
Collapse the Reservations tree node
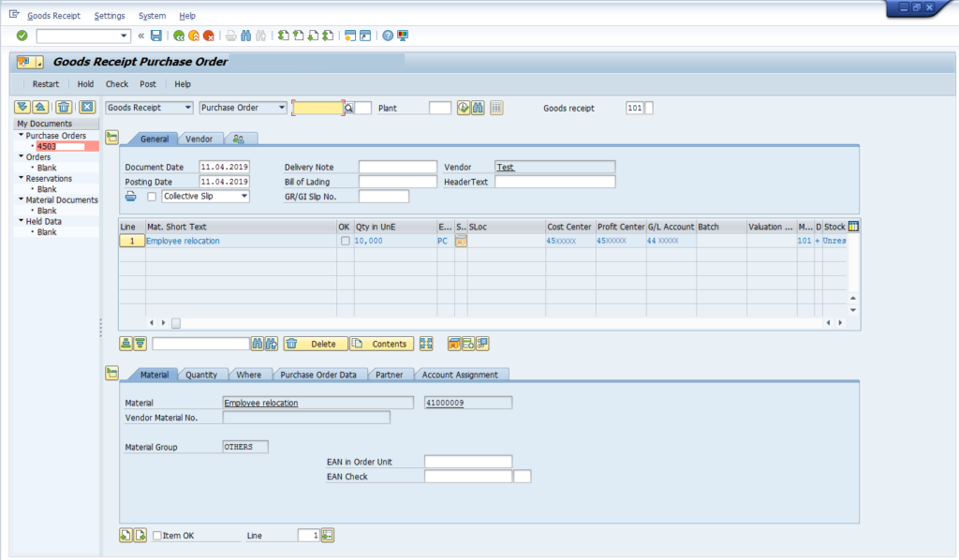coord(21,178)
